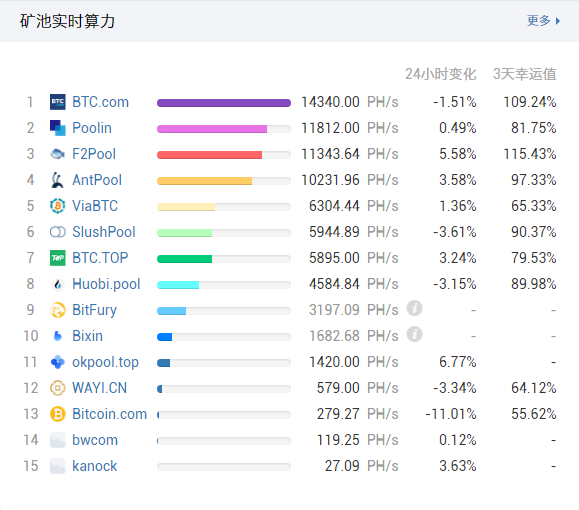
Task: Click the 6.77% change for okpool.top
Action: tap(458, 362)
